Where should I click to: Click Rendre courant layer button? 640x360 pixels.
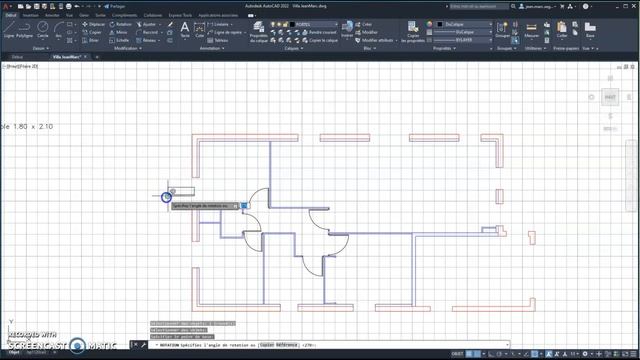tap(319, 32)
